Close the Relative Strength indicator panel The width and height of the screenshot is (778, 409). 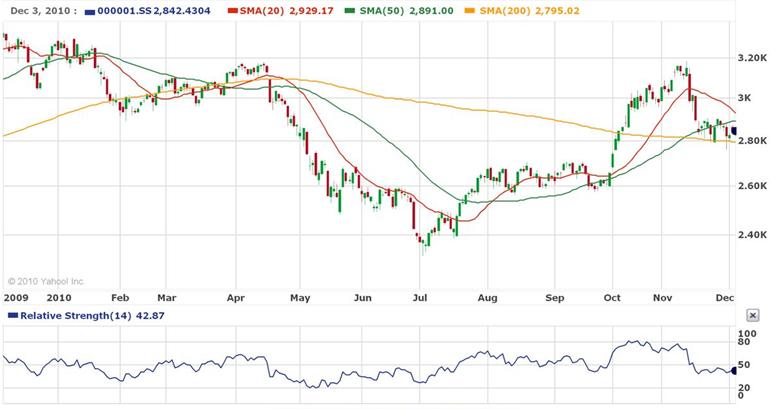(x=752, y=315)
